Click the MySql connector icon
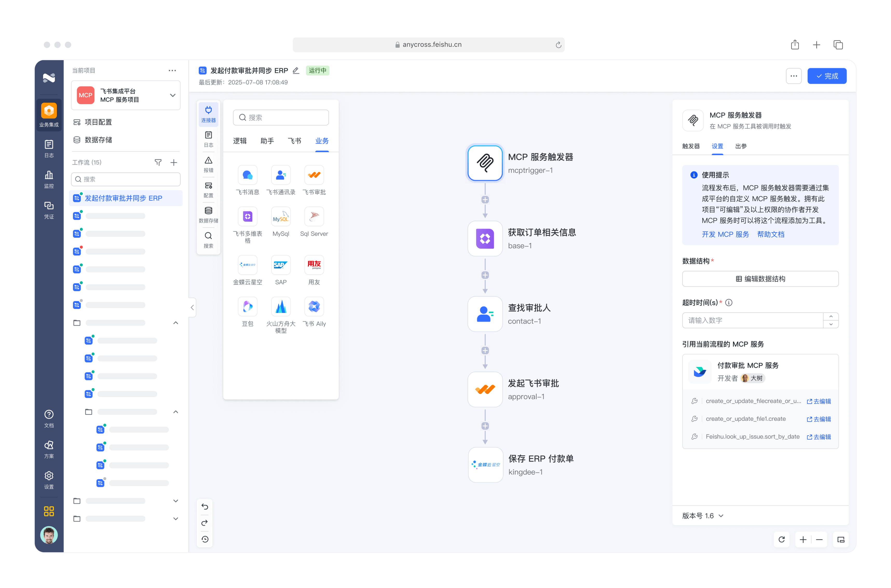Image resolution: width=891 pixels, height=588 pixels. [280, 217]
